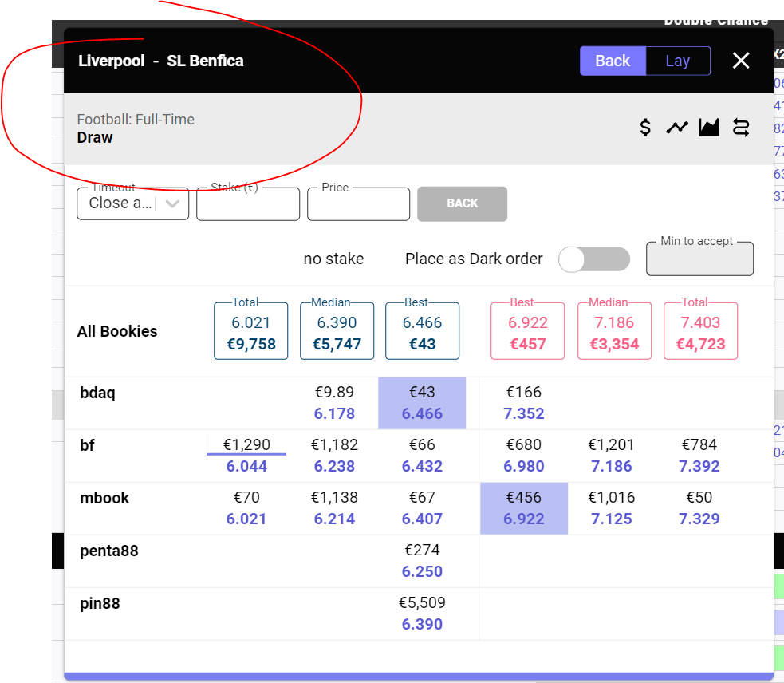Click penta88 price 6.250
This screenshot has width=784, height=683.
click(x=422, y=571)
